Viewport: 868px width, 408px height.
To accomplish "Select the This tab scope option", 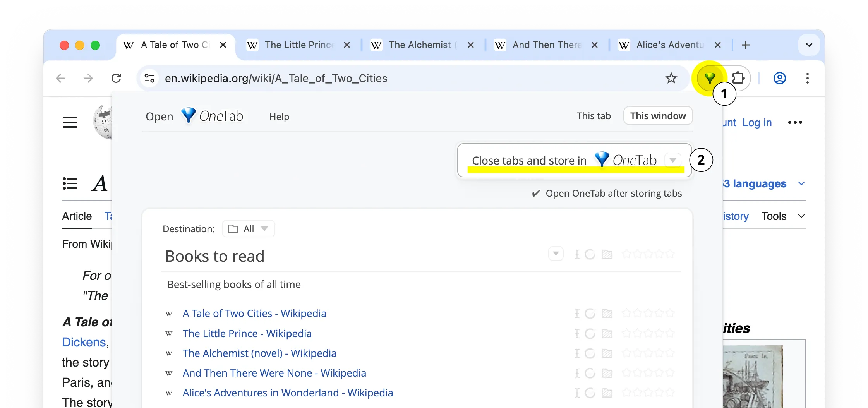I will pyautogui.click(x=594, y=116).
